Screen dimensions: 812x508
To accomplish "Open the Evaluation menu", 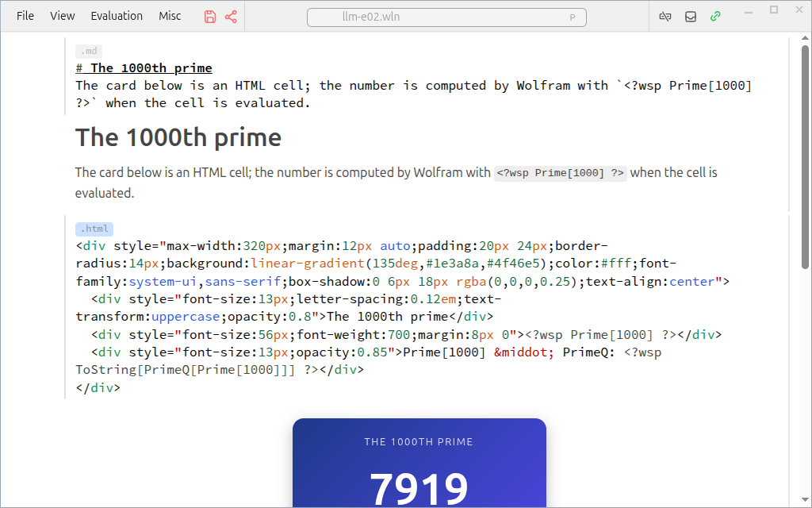I will [x=117, y=16].
